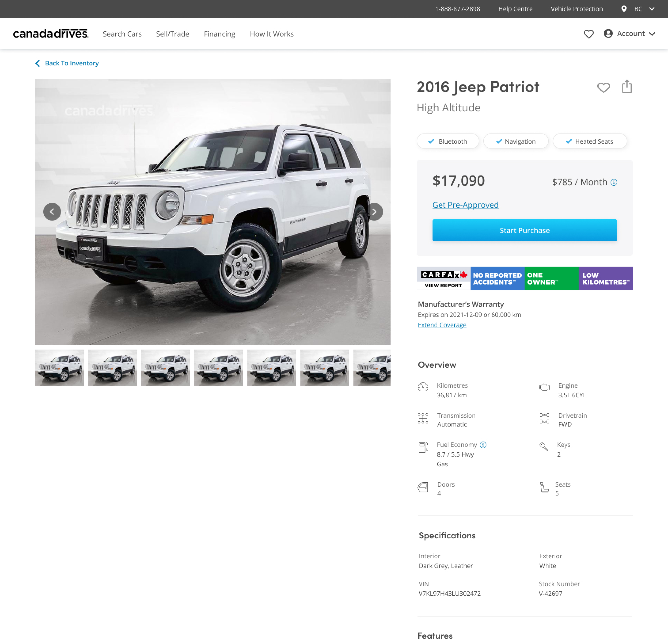Toggle the Navigation feature chip
Viewport: 668px width, 644px height.
(516, 141)
